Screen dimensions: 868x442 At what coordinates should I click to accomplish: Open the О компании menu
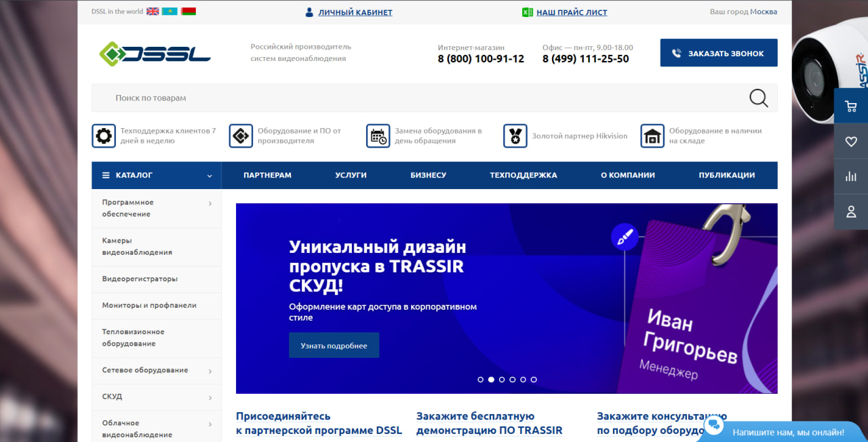[628, 175]
